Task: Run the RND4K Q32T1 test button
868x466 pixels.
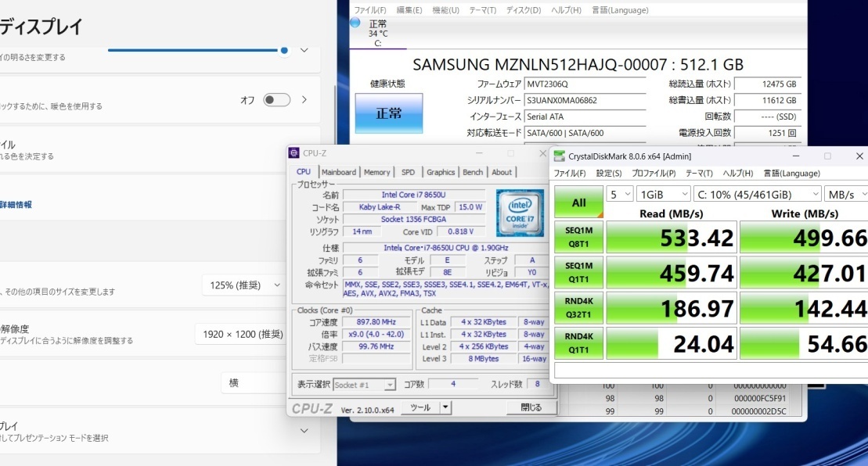Action: (x=579, y=308)
